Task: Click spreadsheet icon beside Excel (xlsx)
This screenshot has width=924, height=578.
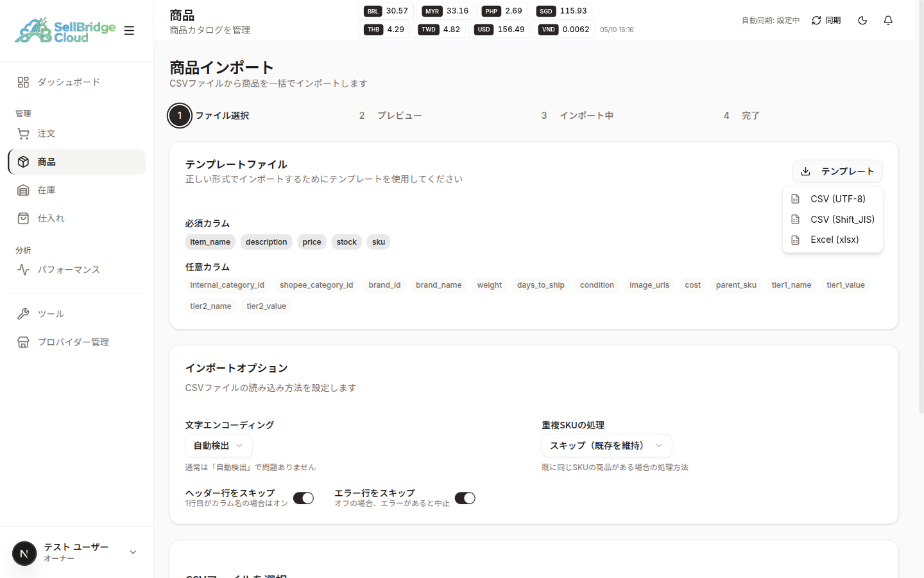Action: 796,240
